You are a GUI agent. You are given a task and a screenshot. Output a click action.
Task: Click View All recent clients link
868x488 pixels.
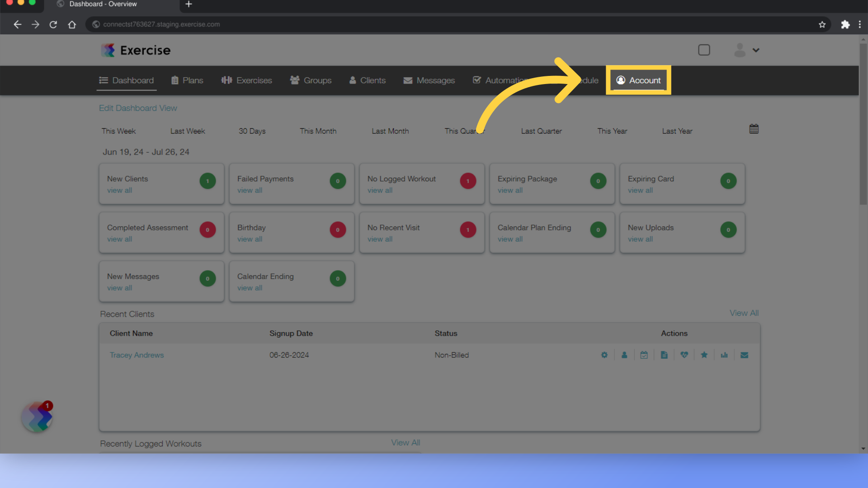744,313
